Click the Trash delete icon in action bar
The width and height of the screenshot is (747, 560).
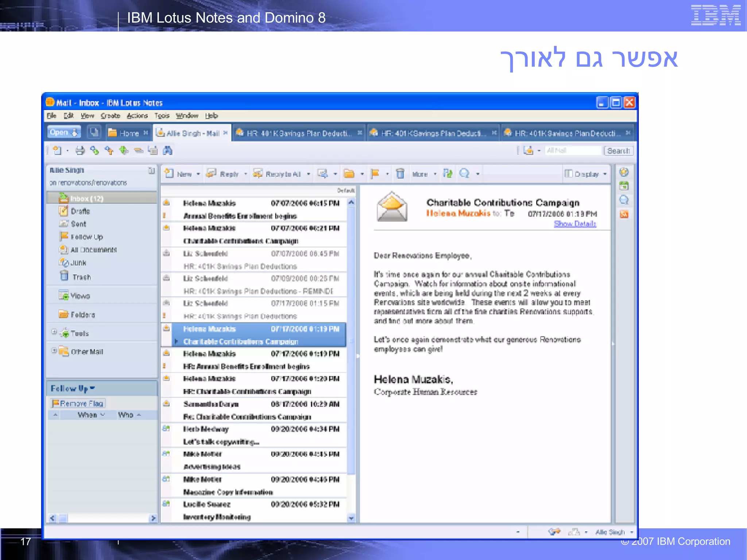tap(400, 174)
